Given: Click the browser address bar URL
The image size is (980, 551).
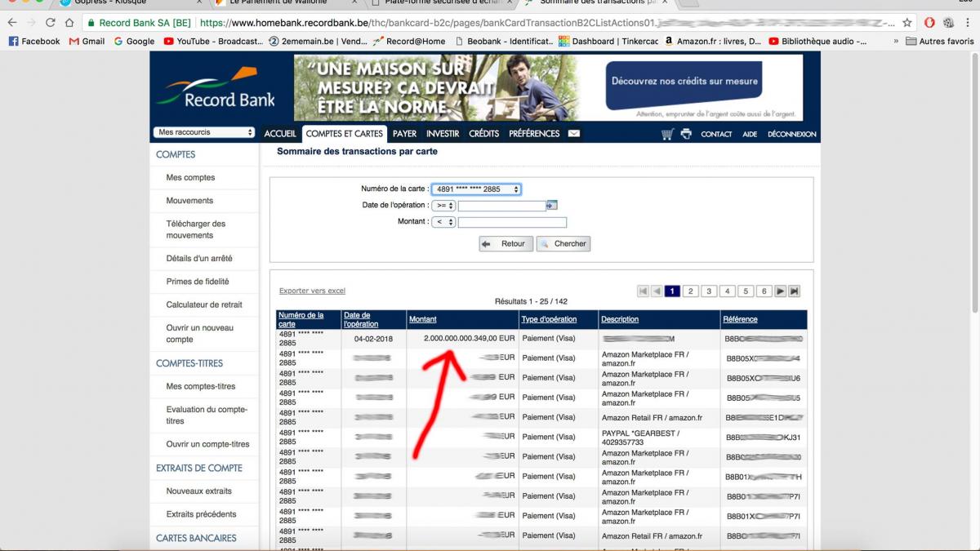Looking at the screenshot, I should [547, 23].
